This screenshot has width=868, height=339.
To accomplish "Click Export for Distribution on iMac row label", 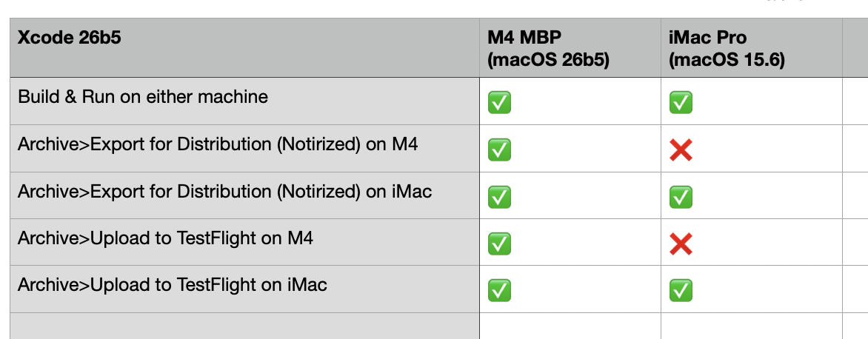I will [x=244, y=195].
